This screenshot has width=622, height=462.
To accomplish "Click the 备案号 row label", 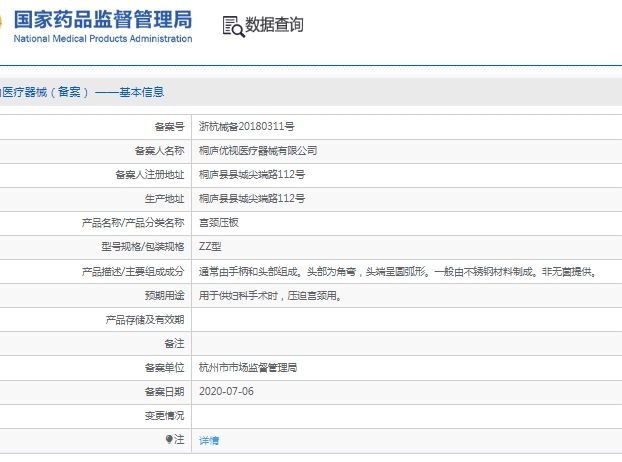I will point(169,127).
